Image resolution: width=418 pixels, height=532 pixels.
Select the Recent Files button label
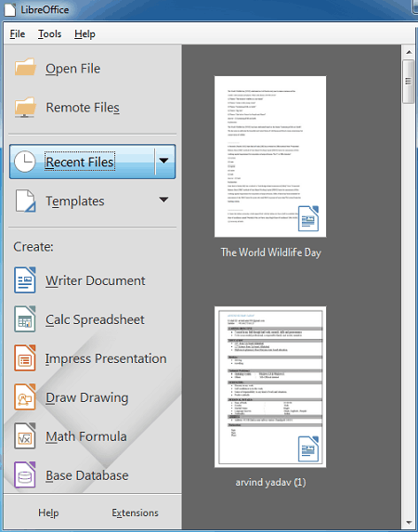(x=80, y=162)
